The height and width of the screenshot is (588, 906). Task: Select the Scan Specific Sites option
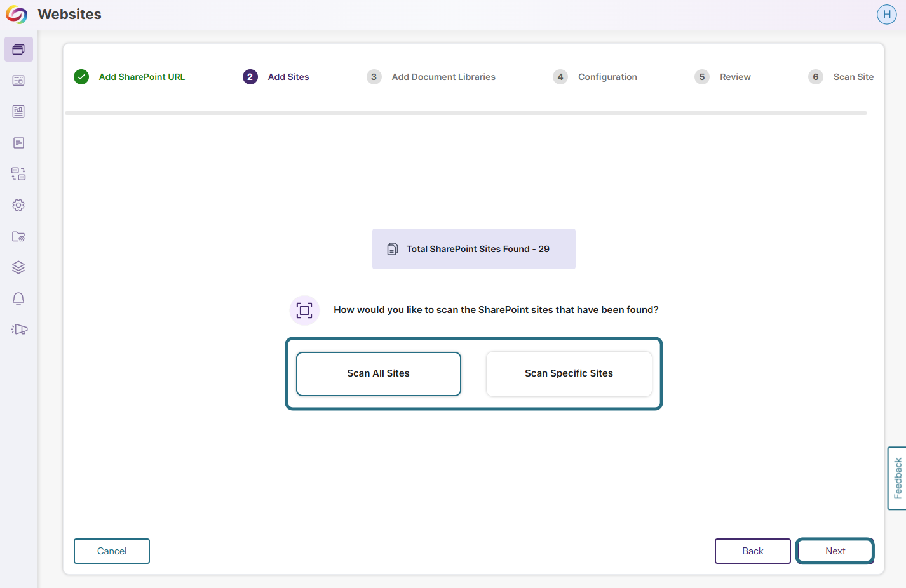pos(569,374)
